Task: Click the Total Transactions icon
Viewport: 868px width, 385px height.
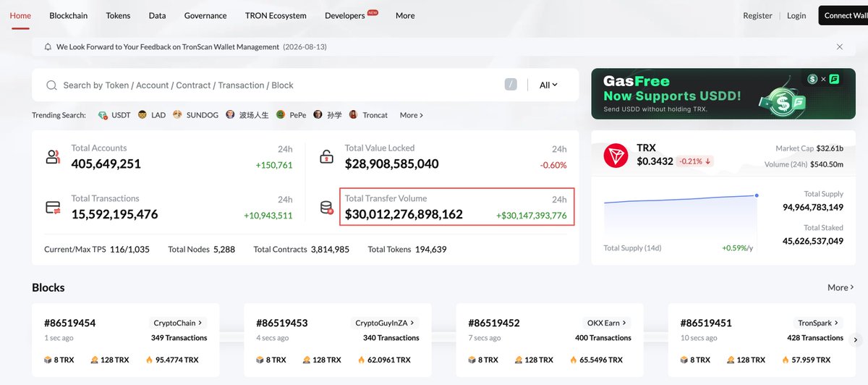Action: pyautogui.click(x=53, y=207)
